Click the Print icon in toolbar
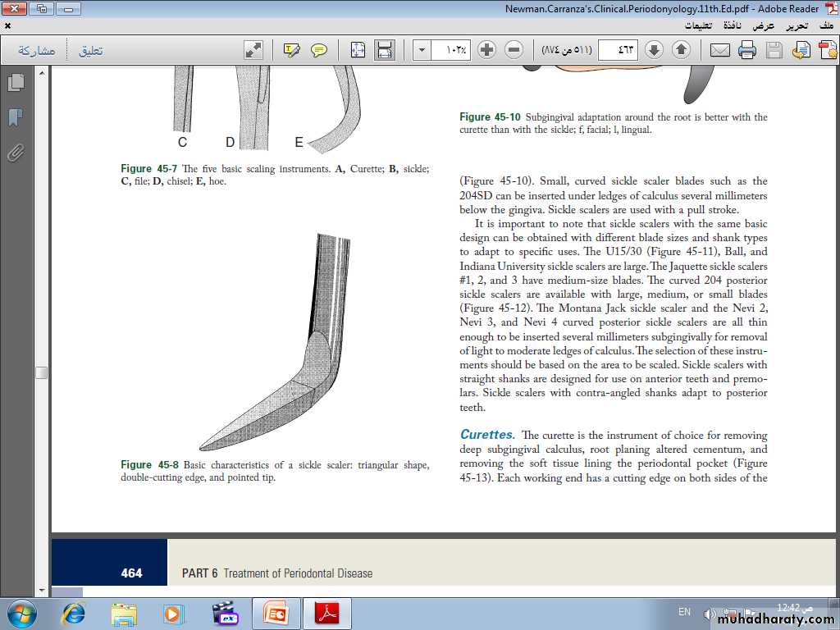 tap(746, 50)
